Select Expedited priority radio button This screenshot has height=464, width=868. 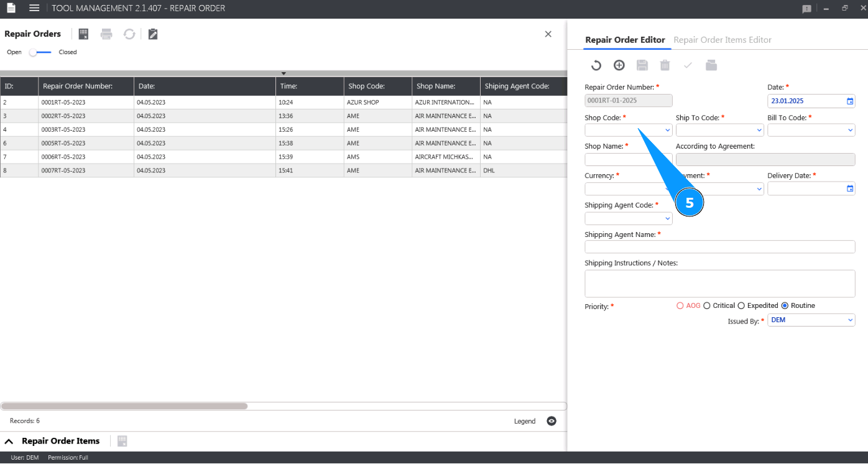click(x=741, y=305)
